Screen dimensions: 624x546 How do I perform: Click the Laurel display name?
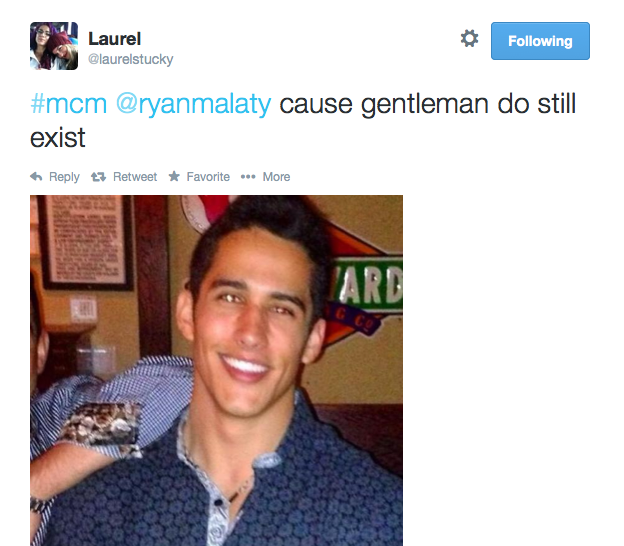[x=115, y=39]
